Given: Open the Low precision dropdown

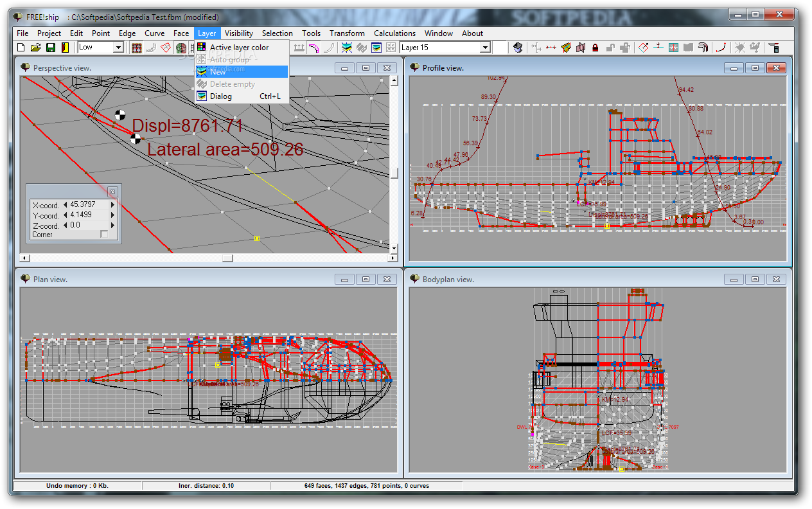Looking at the screenshot, I should 118,48.
